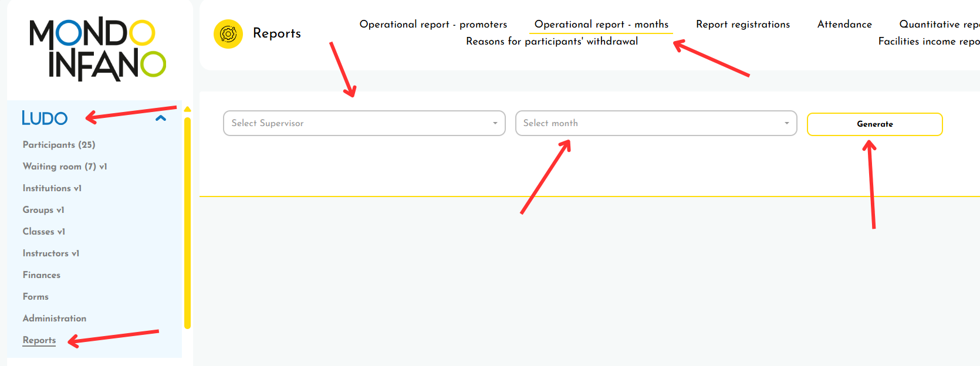The image size is (980, 366).
Task: Click the Reports sidebar link
Action: pyautogui.click(x=39, y=340)
